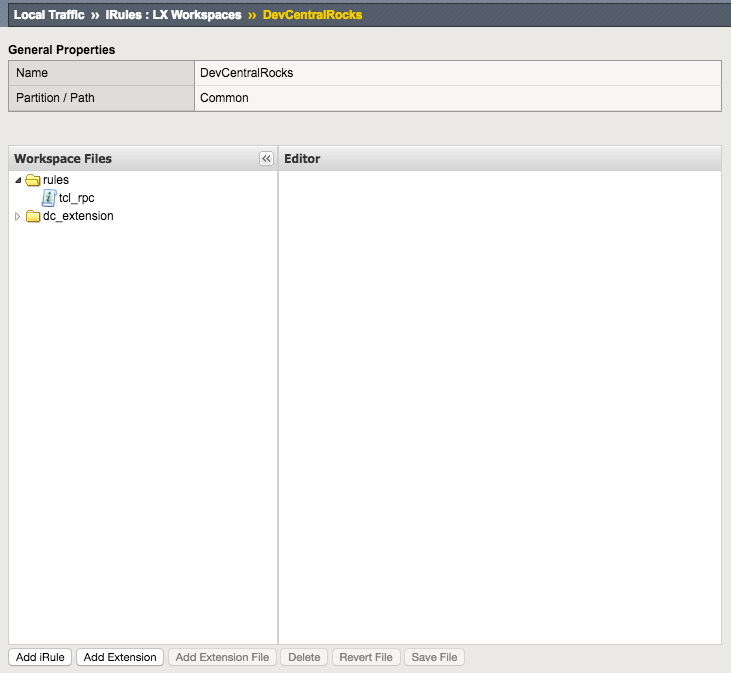Go to Local Traffic in the breadcrumb

48,15
